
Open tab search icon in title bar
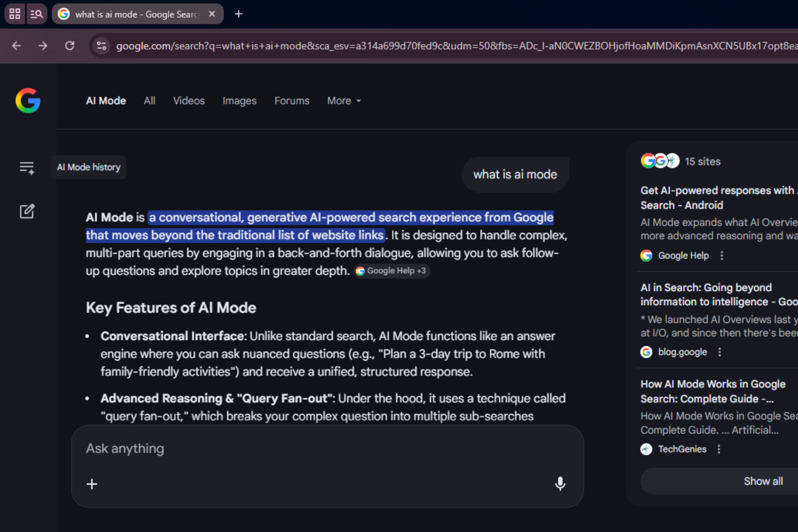pyautogui.click(x=37, y=14)
